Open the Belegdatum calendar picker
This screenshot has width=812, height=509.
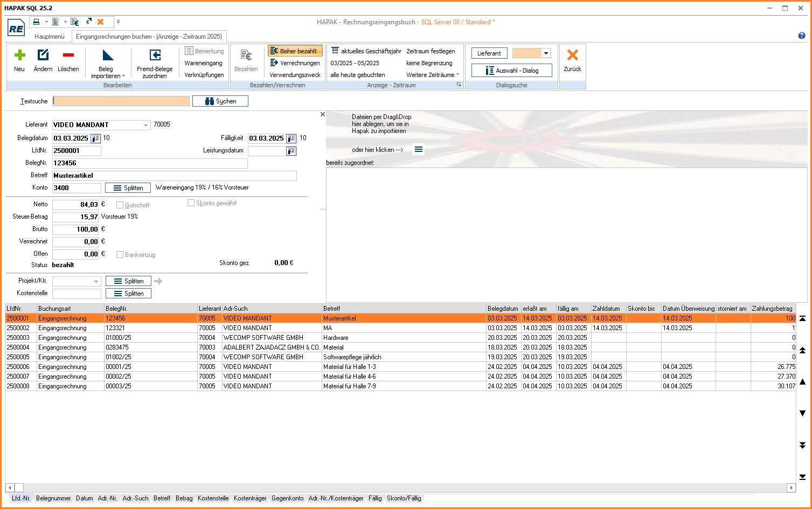[95, 138]
